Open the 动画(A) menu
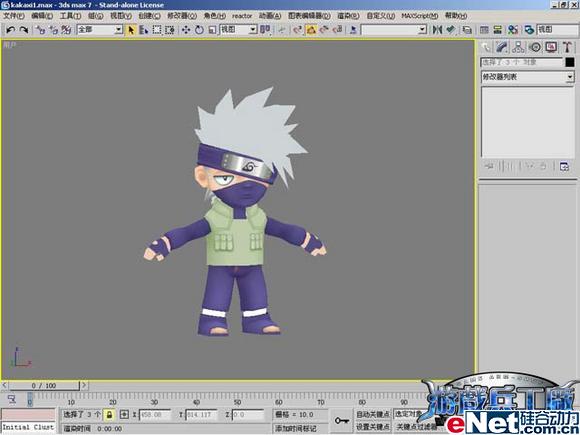Screen dimensions: 580x435 [270, 16]
